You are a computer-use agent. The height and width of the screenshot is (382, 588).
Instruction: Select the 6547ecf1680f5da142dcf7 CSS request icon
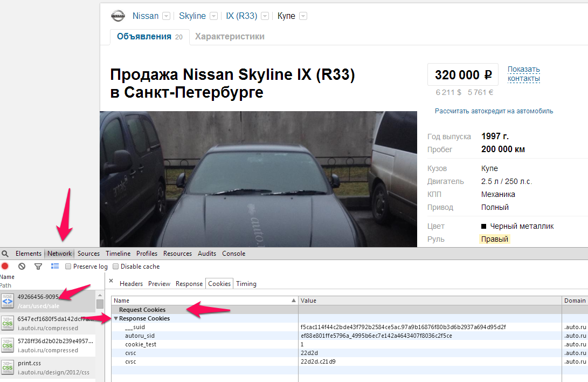click(x=8, y=323)
